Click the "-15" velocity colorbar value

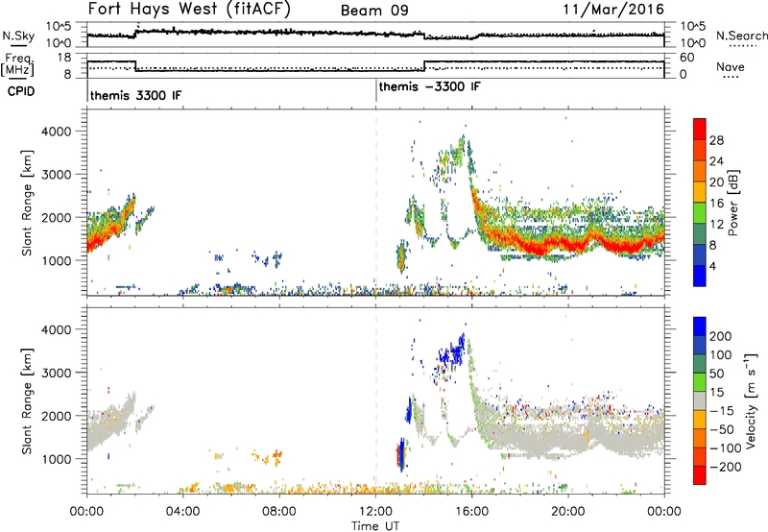click(722, 411)
